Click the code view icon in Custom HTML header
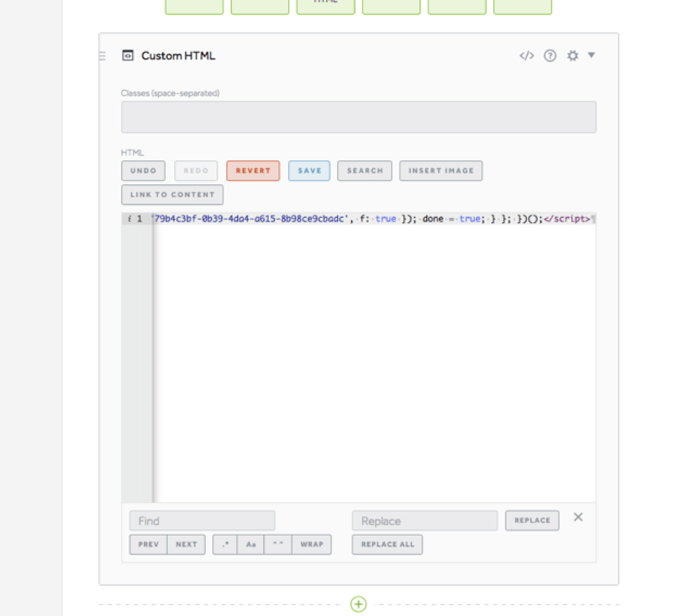The image size is (685, 616). click(x=526, y=56)
